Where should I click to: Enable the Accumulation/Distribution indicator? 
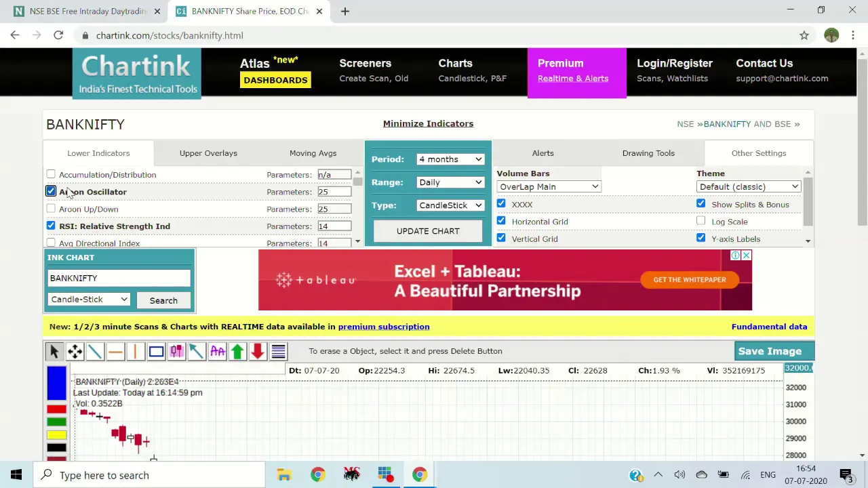pyautogui.click(x=51, y=174)
